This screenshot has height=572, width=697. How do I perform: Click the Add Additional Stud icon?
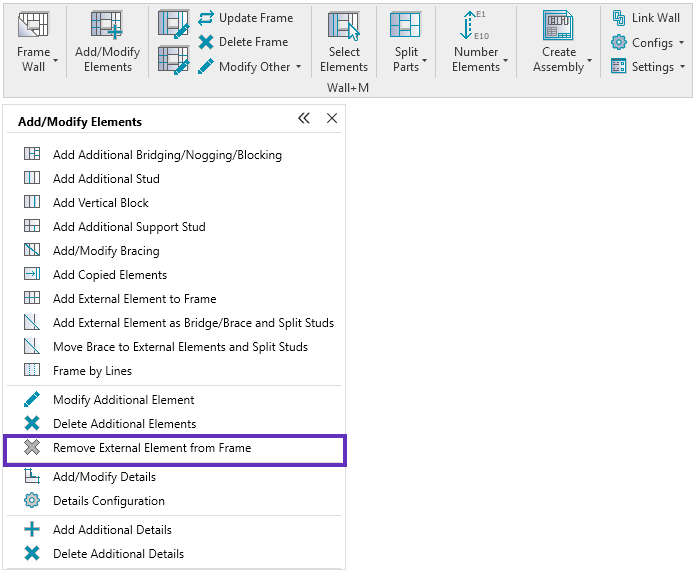[x=32, y=179]
